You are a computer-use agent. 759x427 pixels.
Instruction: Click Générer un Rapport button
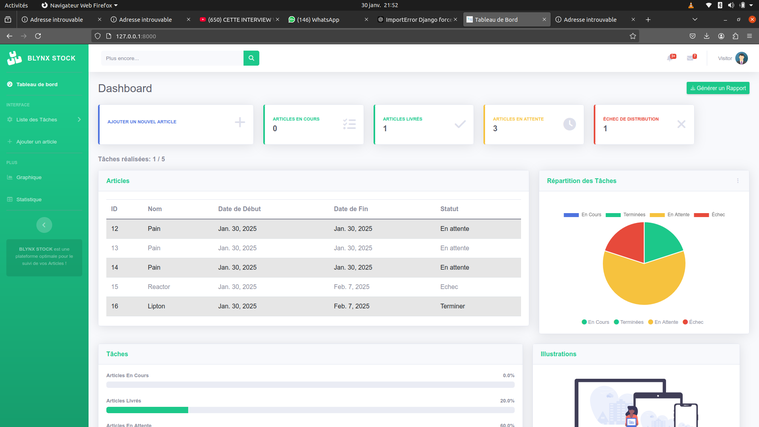pos(718,88)
